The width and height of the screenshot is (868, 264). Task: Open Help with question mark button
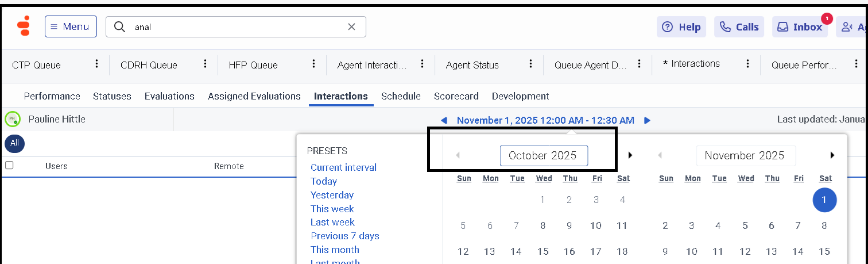(x=681, y=27)
